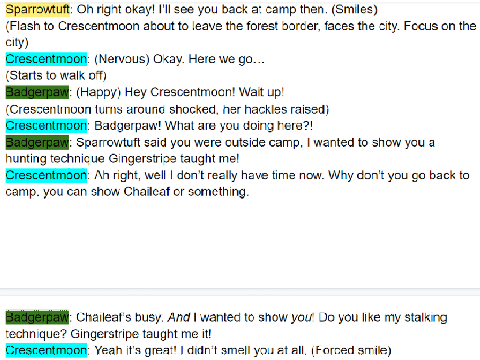Click Badgerpaw before "Hey Crescentmoon! Wait up!"
Viewport: 480px width, 360px height.
pyautogui.click(x=37, y=92)
